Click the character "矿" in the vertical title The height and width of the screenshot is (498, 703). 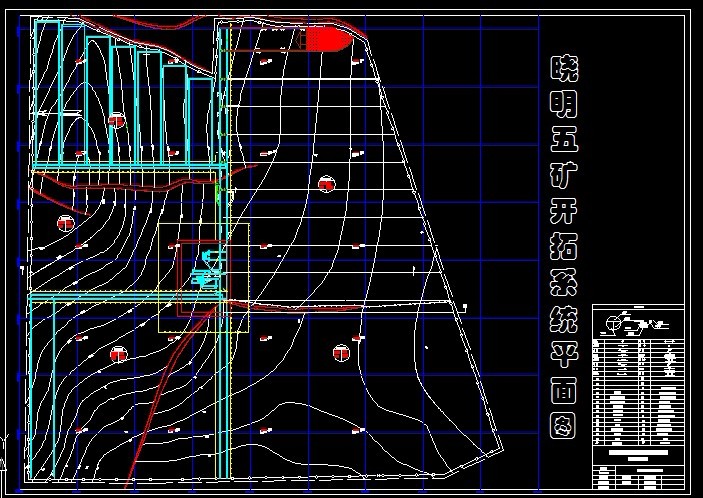click(564, 175)
